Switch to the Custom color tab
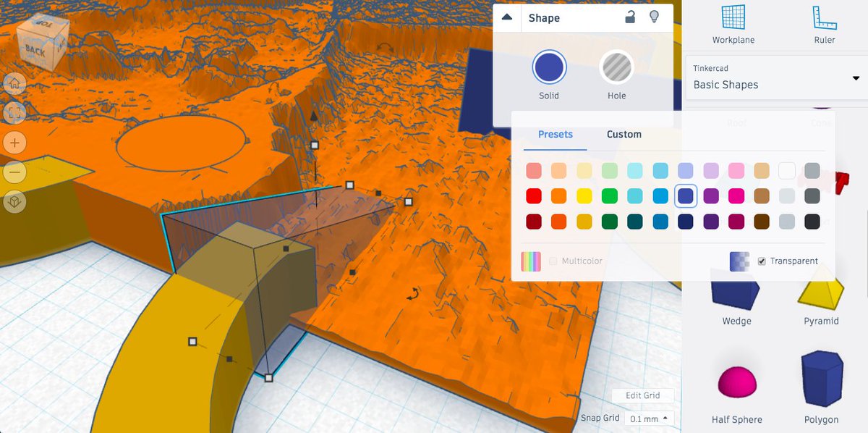The width and height of the screenshot is (868, 433). click(624, 135)
